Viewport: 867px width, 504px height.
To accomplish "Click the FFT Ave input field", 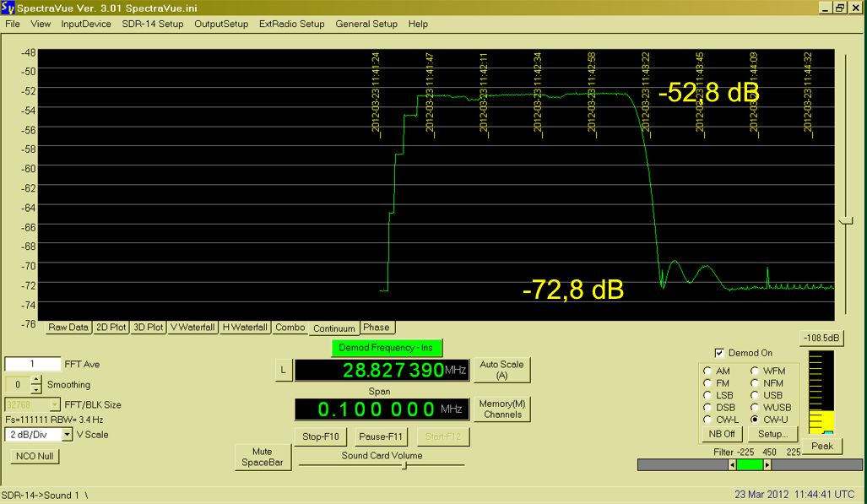I will 32,365.
